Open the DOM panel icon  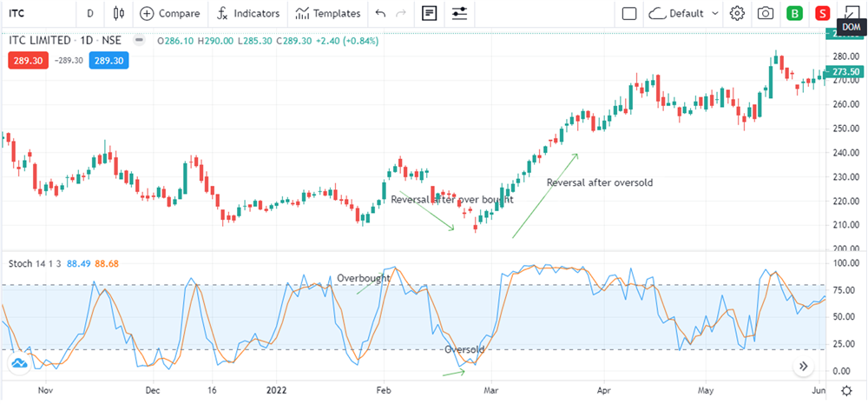coord(851,12)
